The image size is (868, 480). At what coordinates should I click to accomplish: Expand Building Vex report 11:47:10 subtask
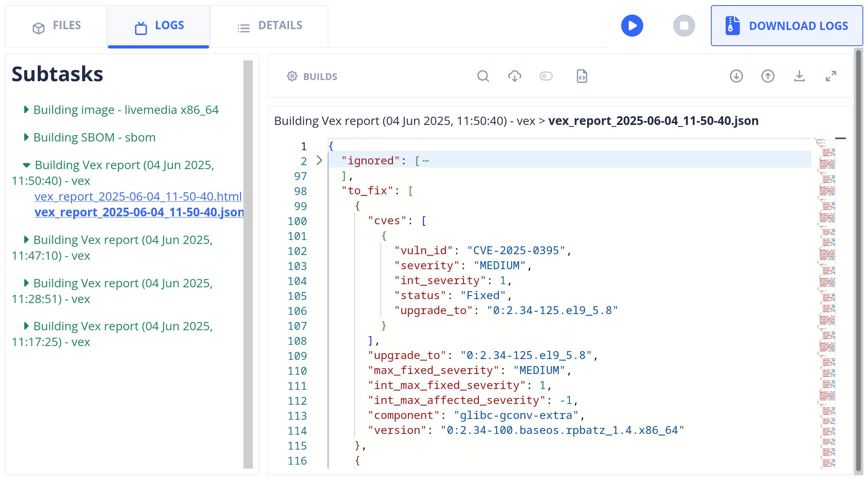26,240
